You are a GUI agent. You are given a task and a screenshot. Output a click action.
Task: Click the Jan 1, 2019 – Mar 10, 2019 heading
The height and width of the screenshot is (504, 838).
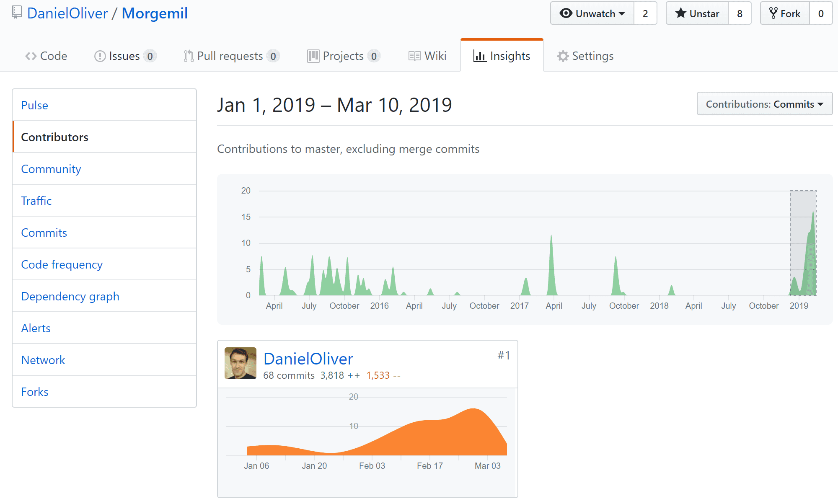click(334, 105)
